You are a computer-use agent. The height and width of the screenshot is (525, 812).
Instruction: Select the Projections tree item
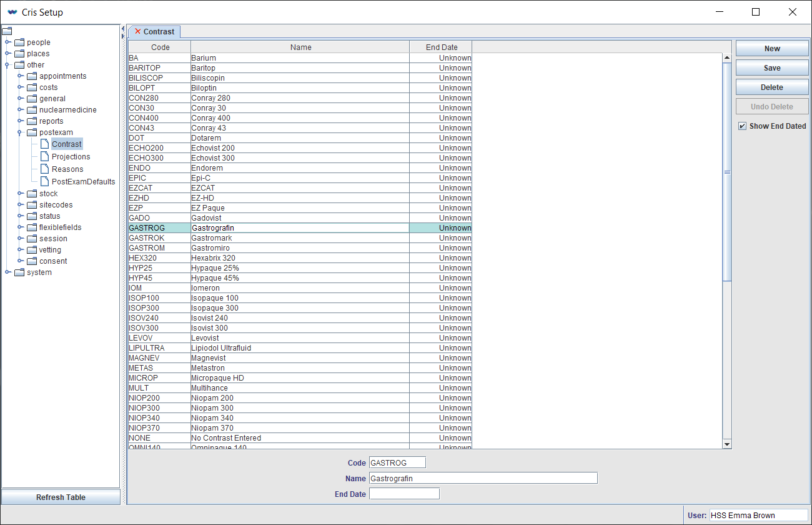pos(71,157)
